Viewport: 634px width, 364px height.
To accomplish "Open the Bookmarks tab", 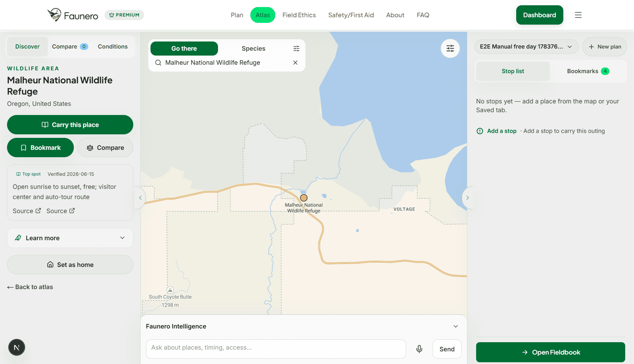I will click(588, 71).
